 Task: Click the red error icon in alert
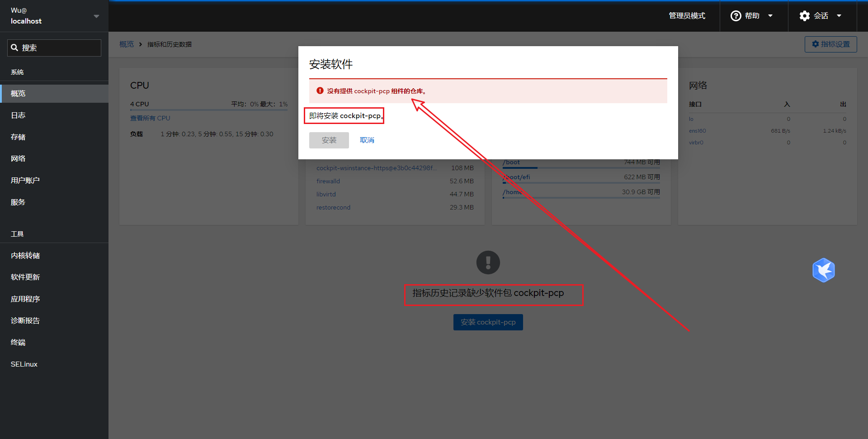320,91
